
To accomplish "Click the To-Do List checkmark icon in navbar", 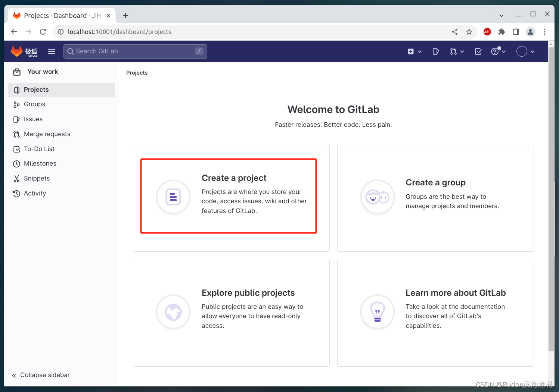I will [478, 51].
